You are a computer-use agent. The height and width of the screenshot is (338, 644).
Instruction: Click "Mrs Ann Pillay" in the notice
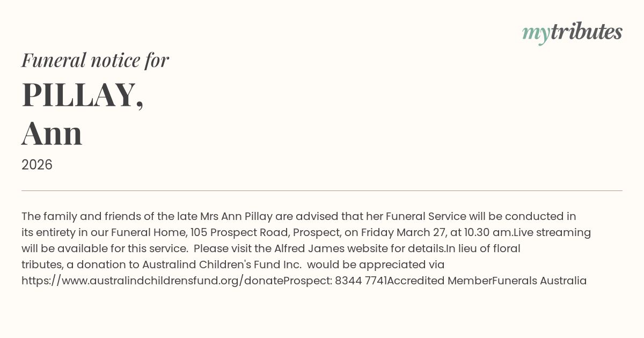(x=237, y=216)
